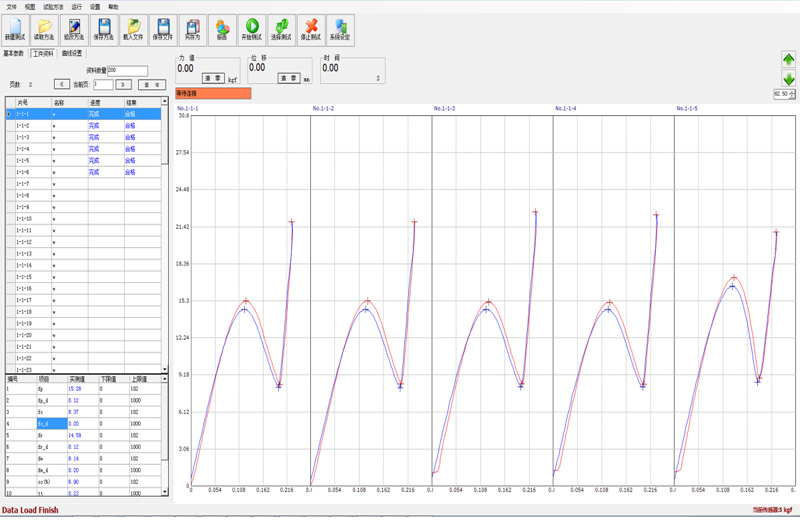800x531 pixels.
Task: Start test with the green play icon
Action: tap(252, 28)
